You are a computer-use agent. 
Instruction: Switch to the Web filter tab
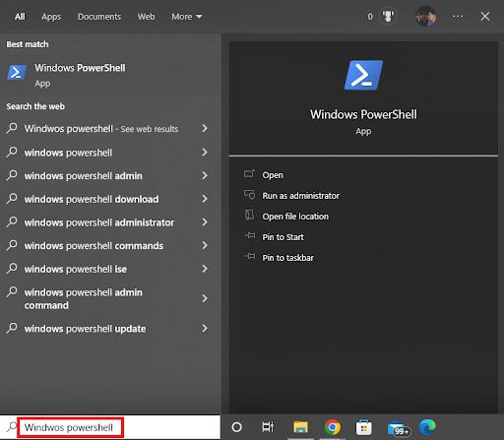(146, 17)
